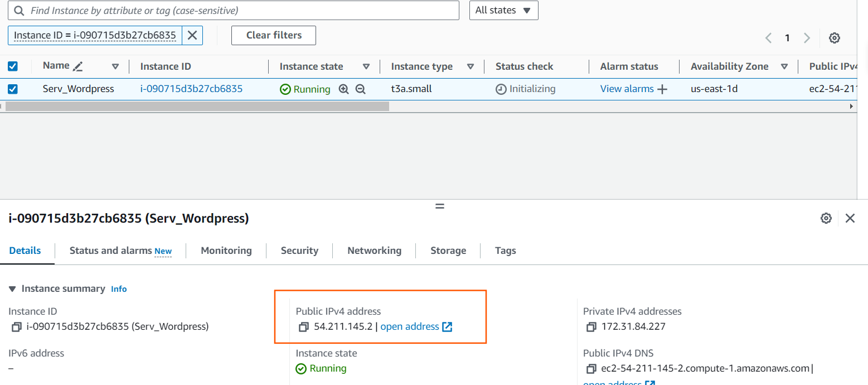Remove the Instance ID filter chip
This screenshot has width=868, height=385.
(192, 35)
